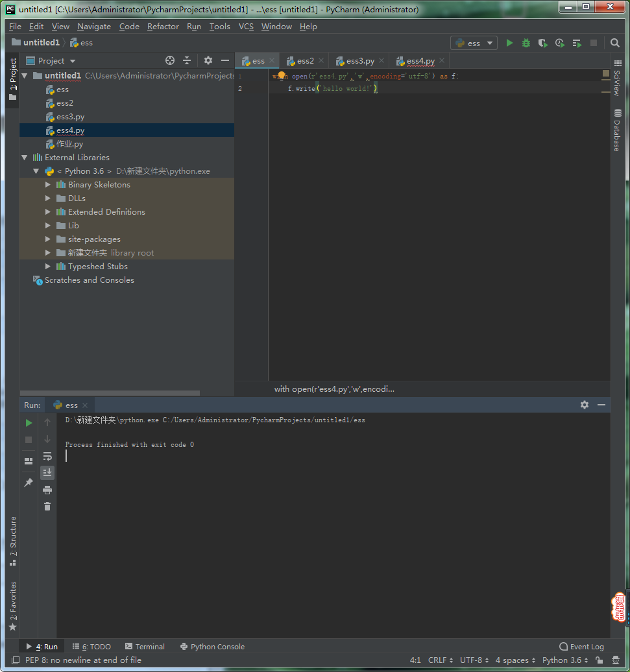Expand the Lib folder

[48, 226]
